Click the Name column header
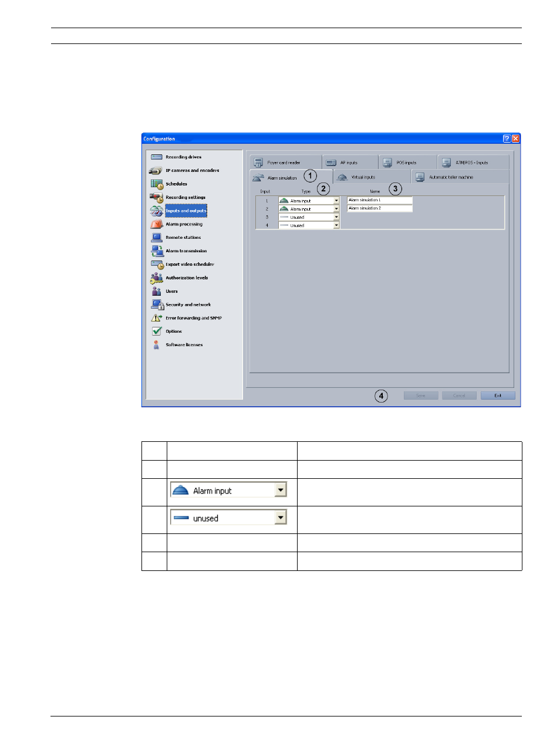The image size is (560, 747). click(375, 191)
